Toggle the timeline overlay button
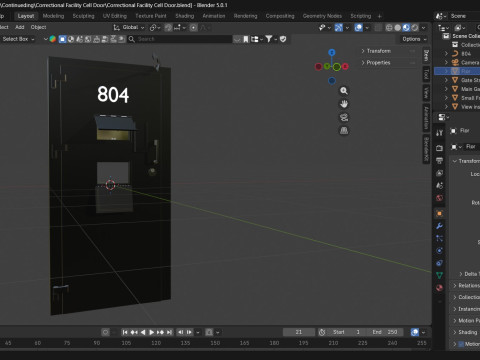The width and height of the screenshot is (480, 360). click(415, 332)
